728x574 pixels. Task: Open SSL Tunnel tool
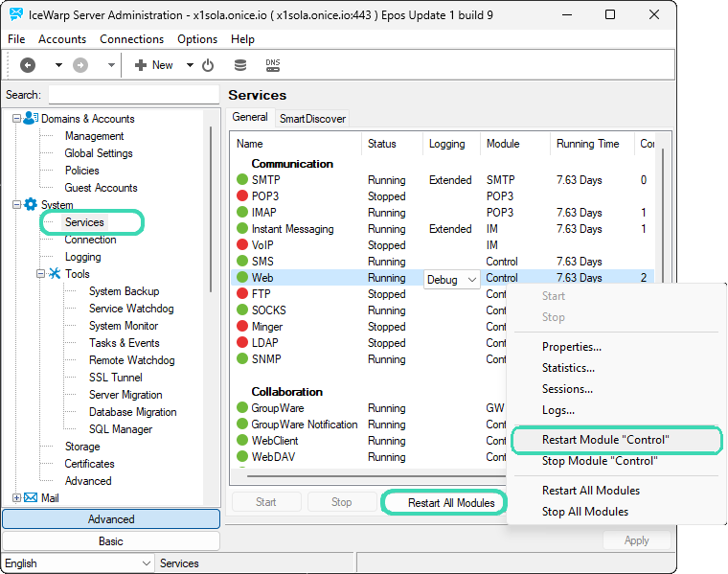click(116, 378)
